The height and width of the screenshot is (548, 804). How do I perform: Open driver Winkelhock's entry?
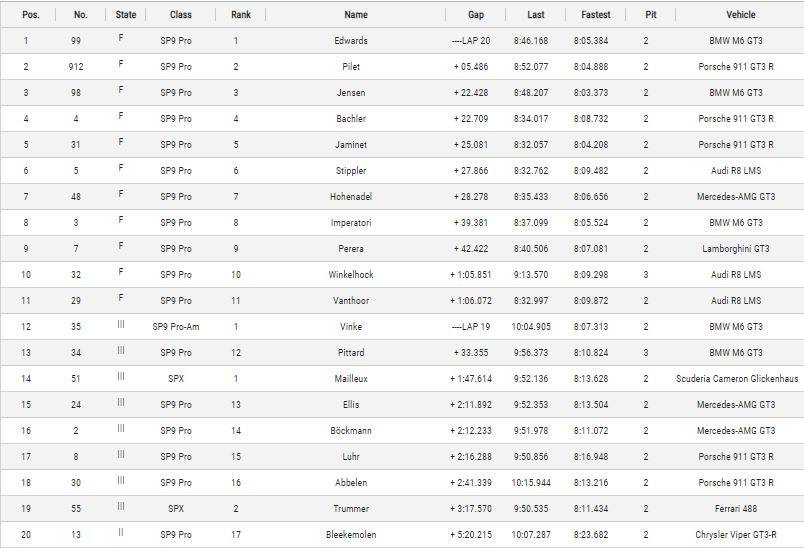pyautogui.click(x=350, y=275)
